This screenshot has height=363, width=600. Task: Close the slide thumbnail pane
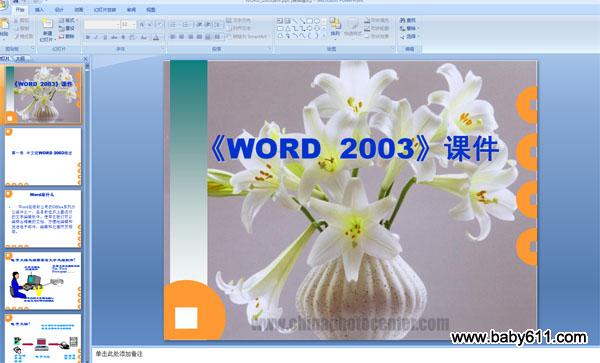(85, 59)
